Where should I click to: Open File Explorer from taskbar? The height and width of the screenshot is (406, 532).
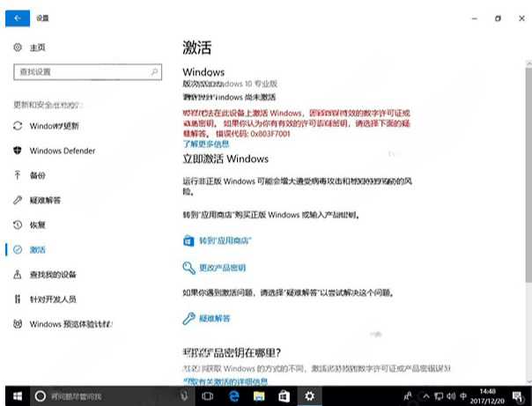(259, 395)
